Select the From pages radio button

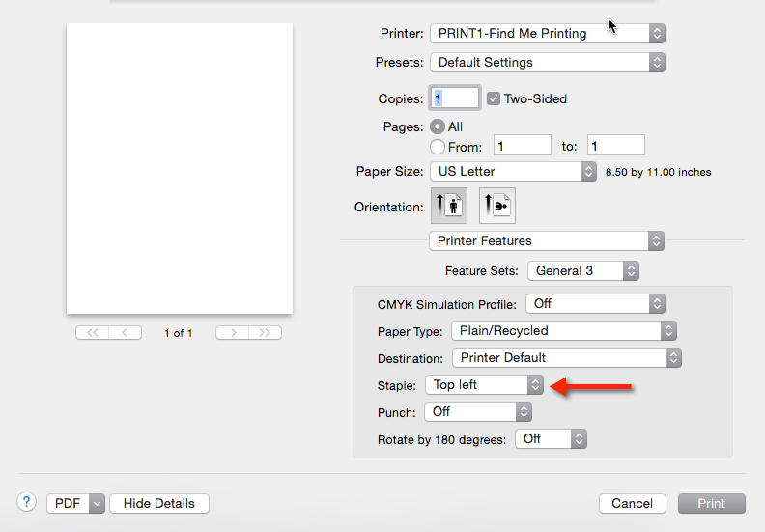click(438, 147)
